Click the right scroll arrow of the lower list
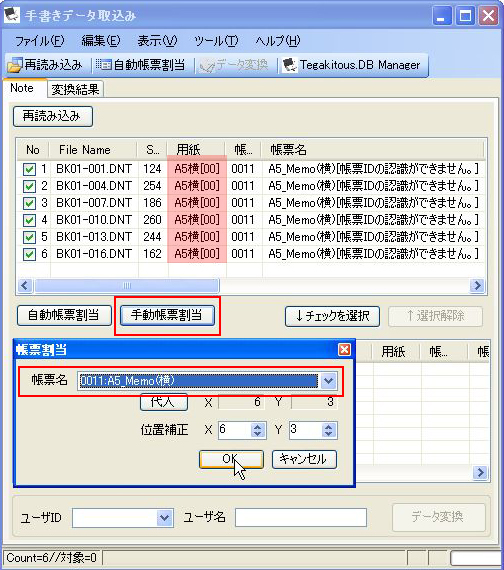 480,472
